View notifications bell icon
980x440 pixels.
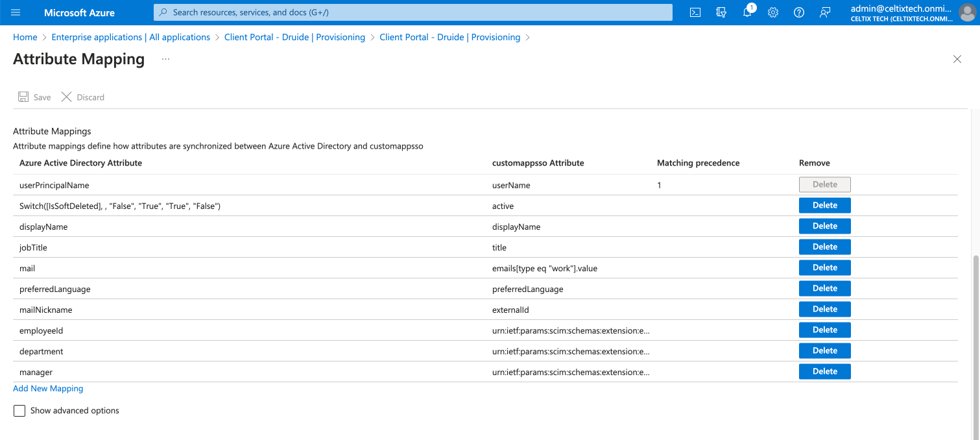[x=747, y=12]
